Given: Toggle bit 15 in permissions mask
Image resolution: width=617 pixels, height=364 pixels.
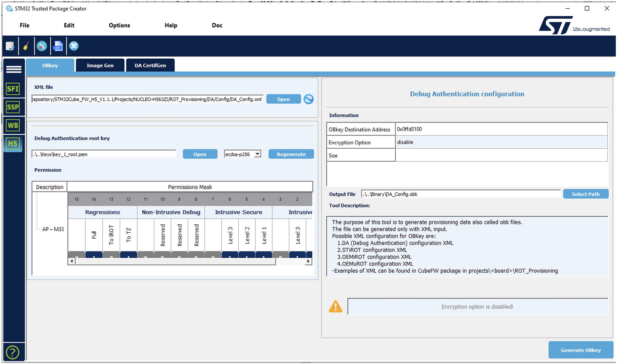Looking at the screenshot, I should click(77, 255).
